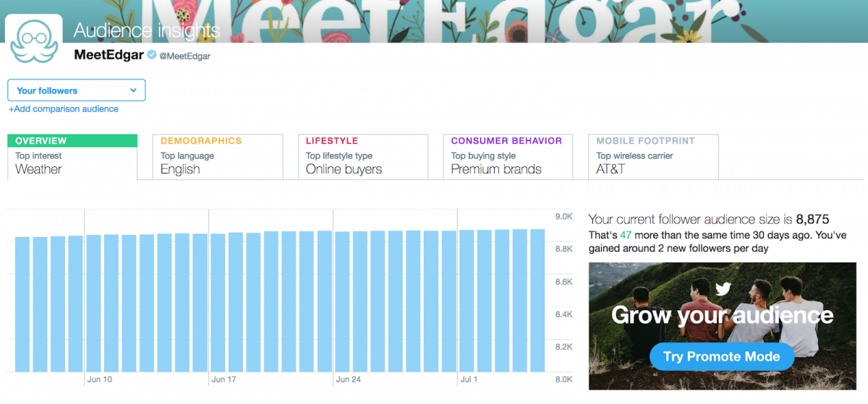
Task: Click the last bar in the follower chart
Action: click(537, 301)
